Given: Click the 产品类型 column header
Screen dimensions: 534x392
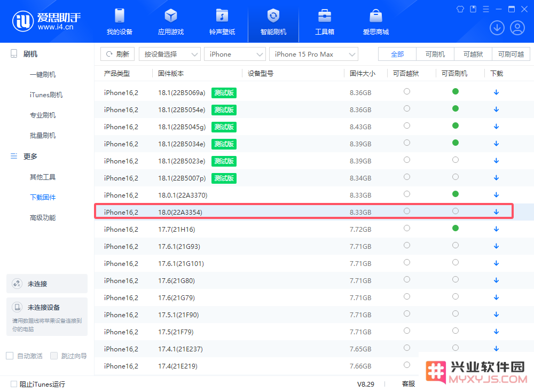Looking at the screenshot, I should click(x=117, y=74).
